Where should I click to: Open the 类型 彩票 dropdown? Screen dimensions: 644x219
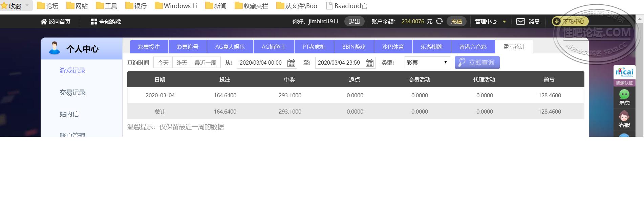427,63
